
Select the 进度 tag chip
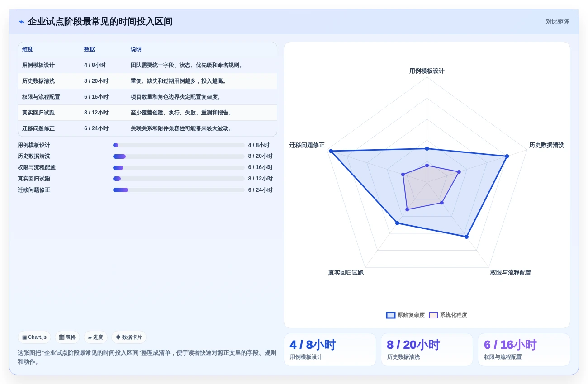click(x=95, y=337)
